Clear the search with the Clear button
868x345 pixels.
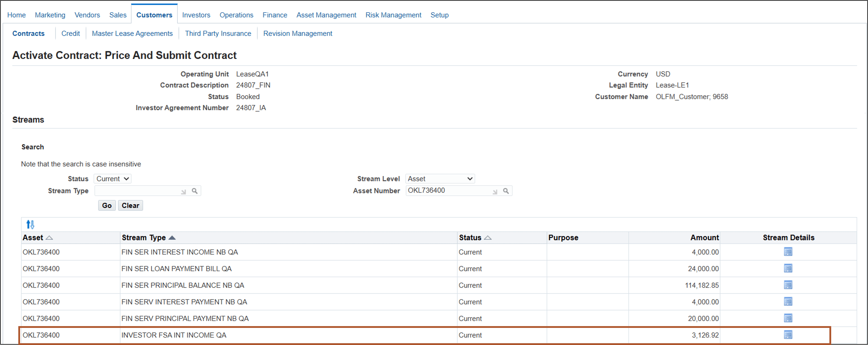click(x=130, y=205)
